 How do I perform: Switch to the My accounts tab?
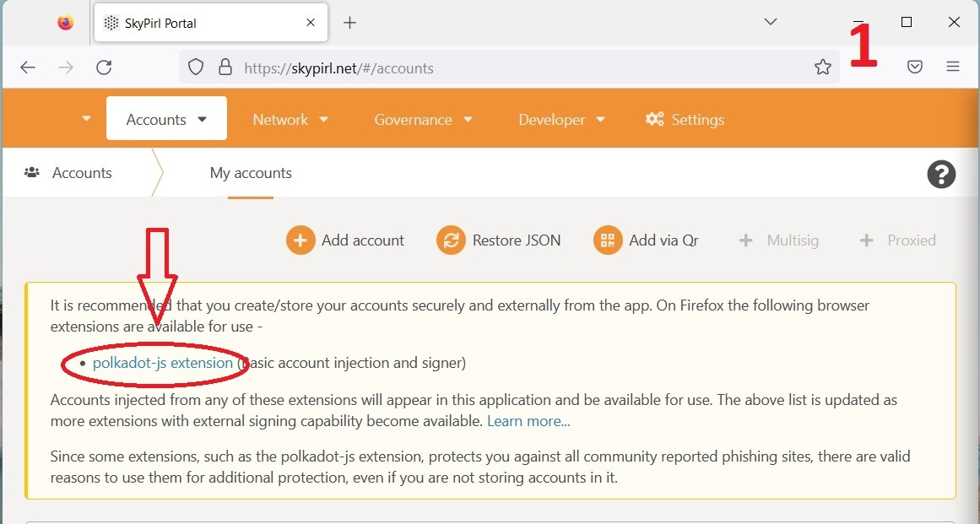(251, 173)
